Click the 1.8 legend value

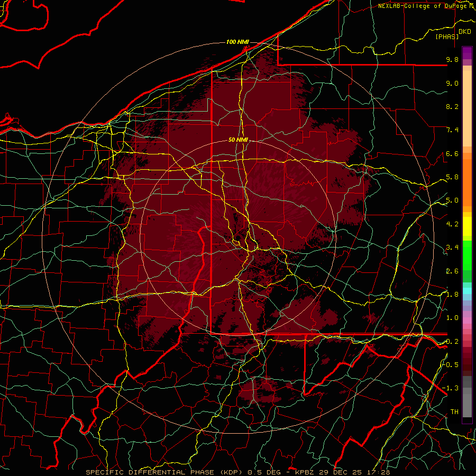(452, 295)
